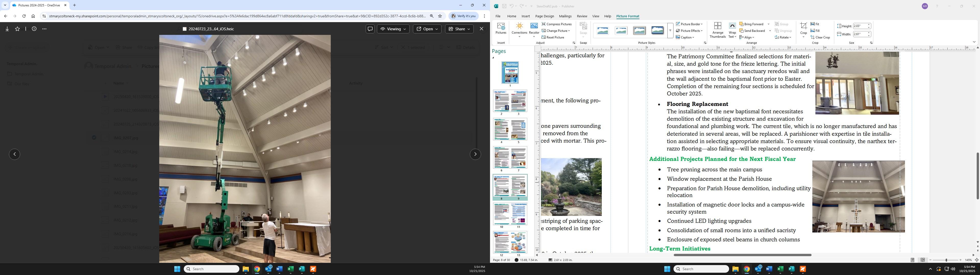Viewport: 980px width, 275px height.
Task: Download the photo in OneDrive viewer
Action: (x=7, y=29)
